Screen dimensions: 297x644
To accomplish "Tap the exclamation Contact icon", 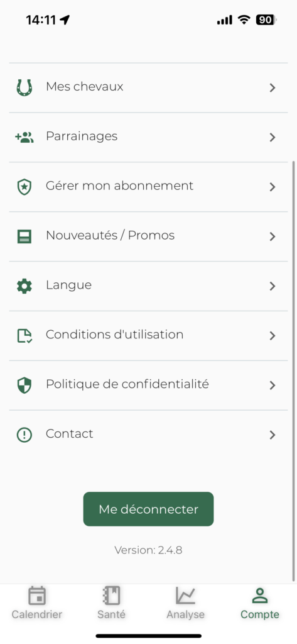I will (24, 435).
